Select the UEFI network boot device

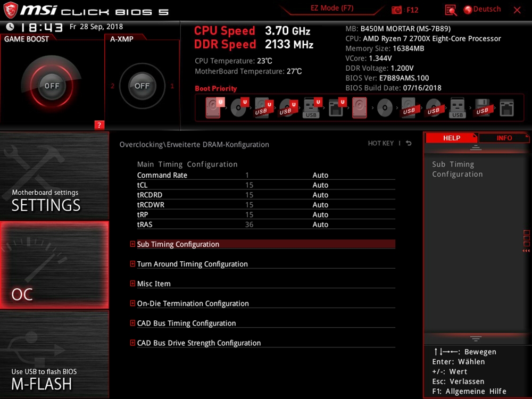(337, 107)
